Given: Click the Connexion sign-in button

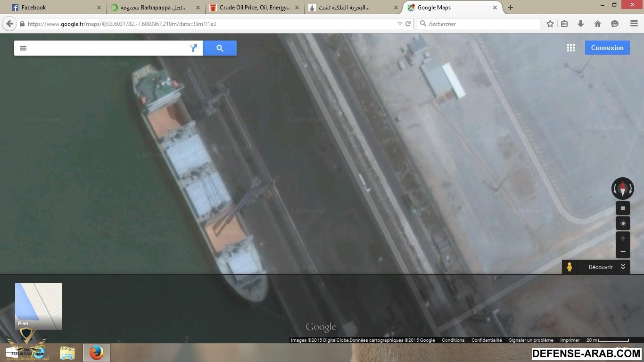Looking at the screenshot, I should pyautogui.click(x=607, y=48).
